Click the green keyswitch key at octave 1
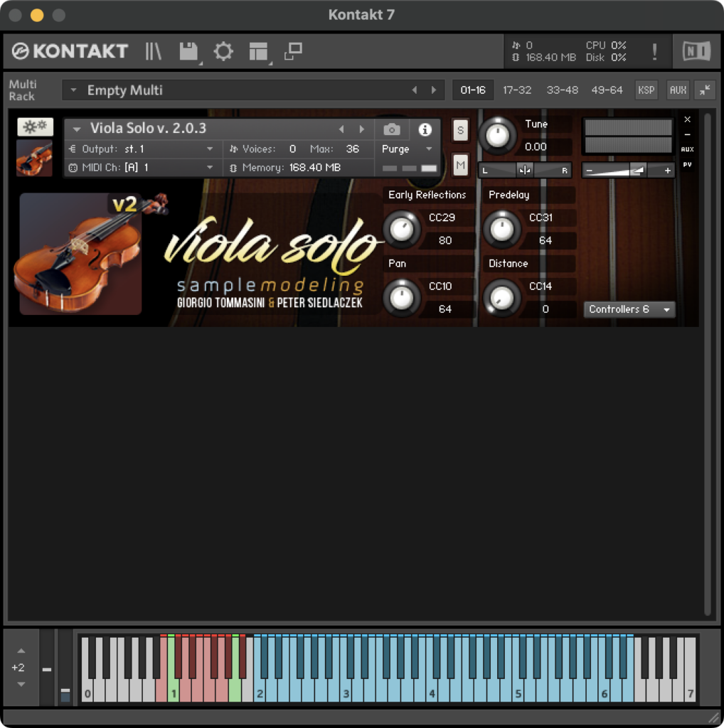Image resolution: width=724 pixels, height=728 pixels. click(173, 692)
